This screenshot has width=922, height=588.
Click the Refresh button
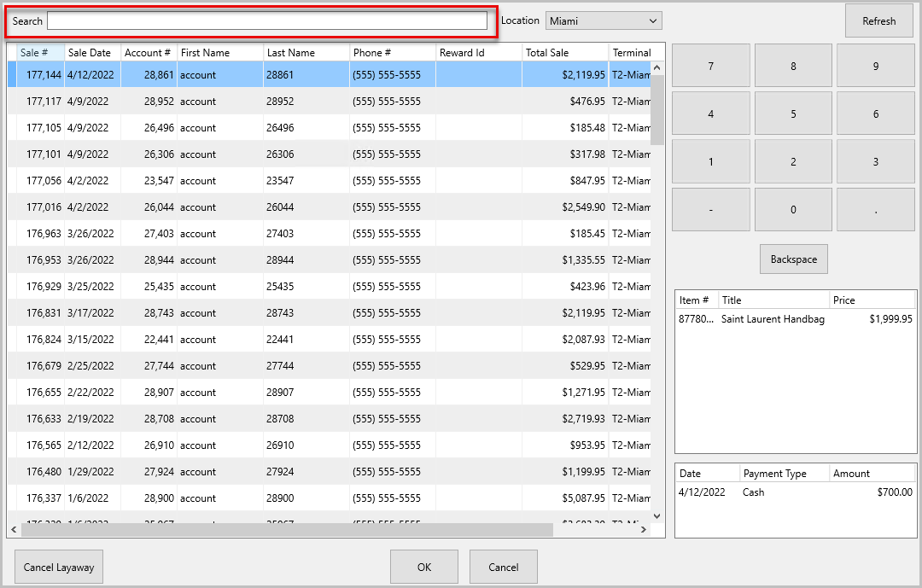(879, 21)
